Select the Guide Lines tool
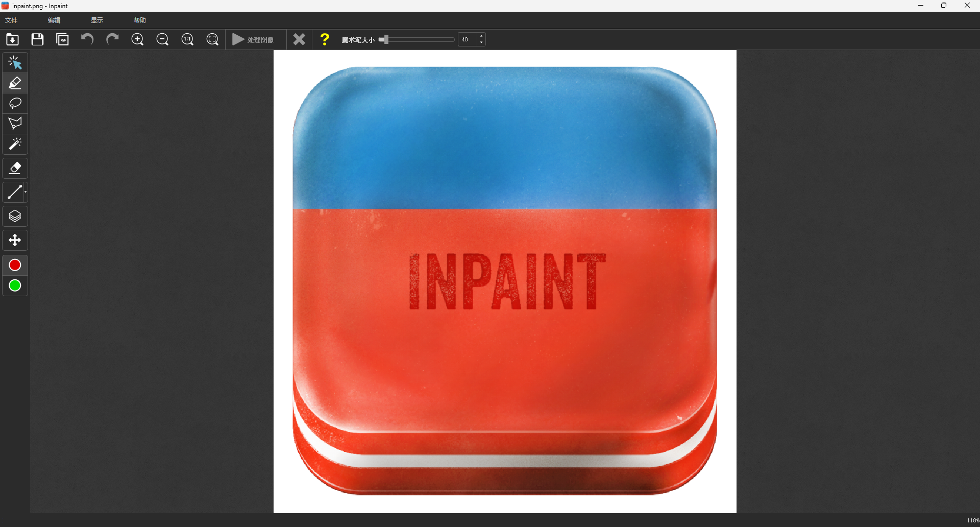 point(14,192)
